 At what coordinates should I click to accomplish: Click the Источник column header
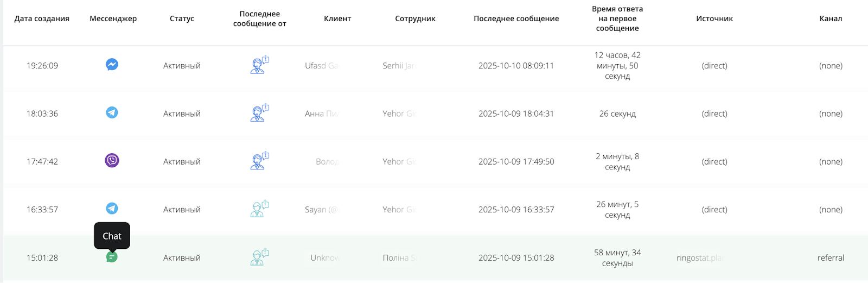point(714,18)
